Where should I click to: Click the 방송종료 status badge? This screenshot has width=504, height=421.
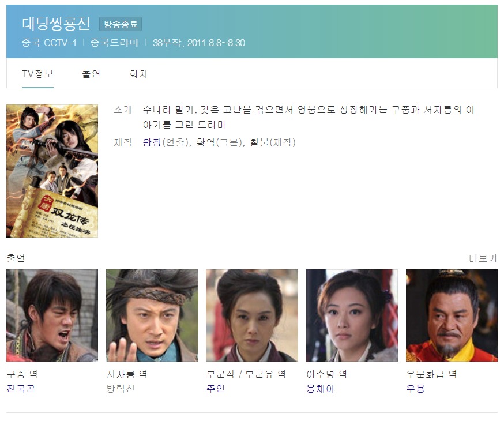tap(121, 24)
